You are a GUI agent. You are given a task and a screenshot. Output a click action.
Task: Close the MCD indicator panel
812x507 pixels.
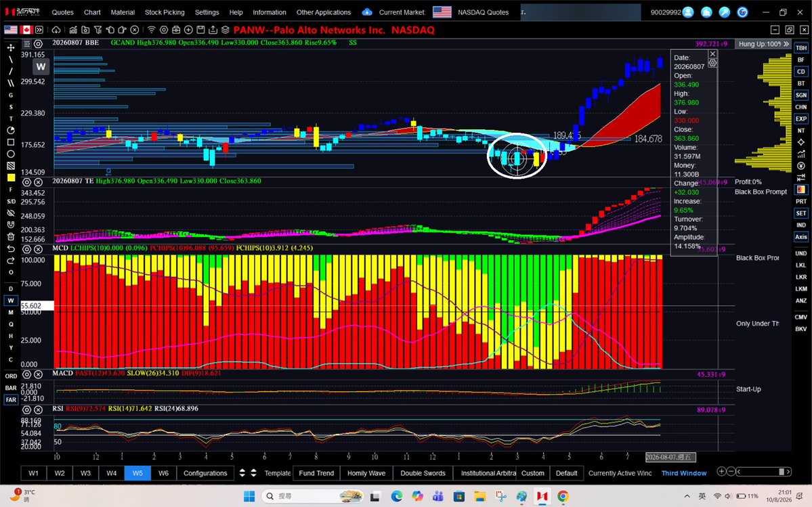coord(39,249)
